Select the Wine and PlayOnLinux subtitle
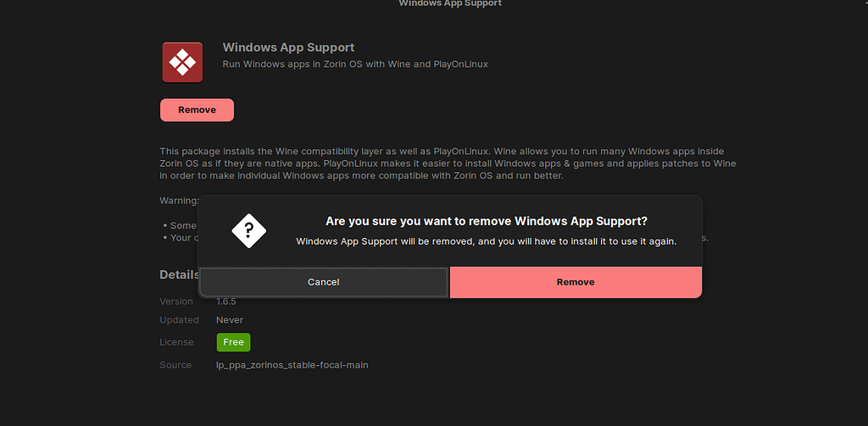 355,64
